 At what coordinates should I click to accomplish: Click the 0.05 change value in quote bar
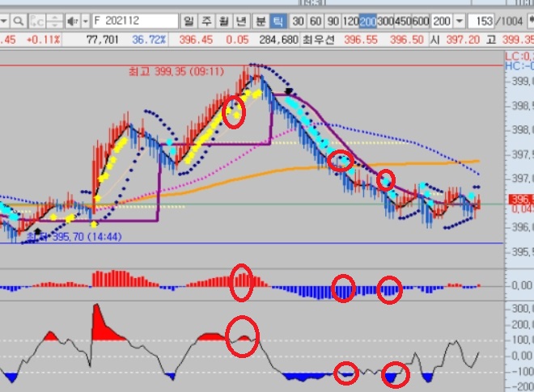point(237,40)
